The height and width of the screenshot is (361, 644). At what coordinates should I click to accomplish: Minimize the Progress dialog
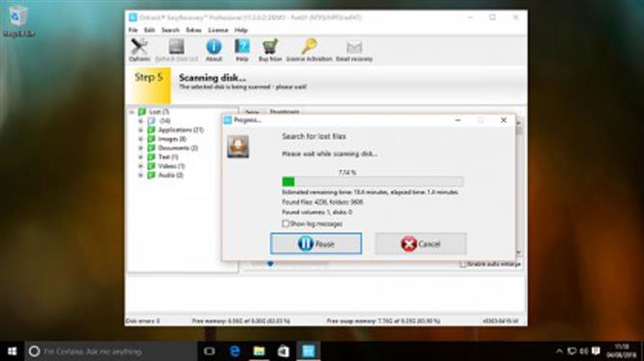pyautogui.click(x=458, y=120)
